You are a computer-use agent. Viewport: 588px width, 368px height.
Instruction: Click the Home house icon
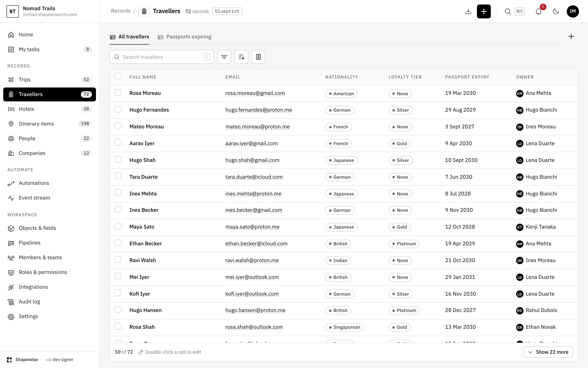[11, 35]
